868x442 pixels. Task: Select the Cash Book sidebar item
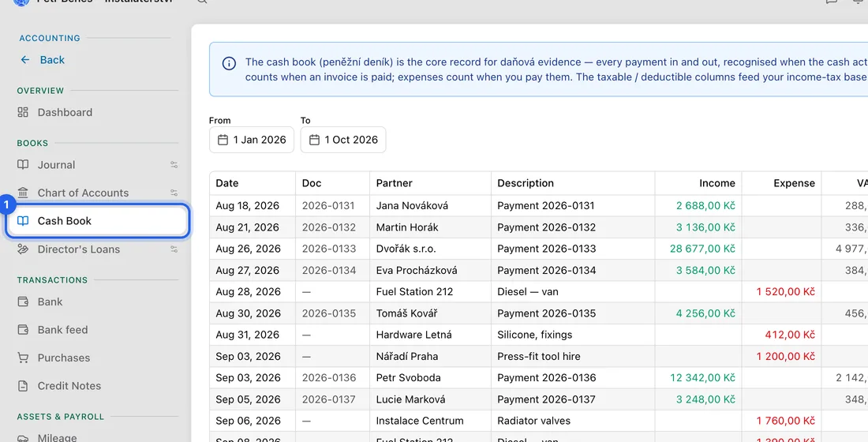click(98, 221)
